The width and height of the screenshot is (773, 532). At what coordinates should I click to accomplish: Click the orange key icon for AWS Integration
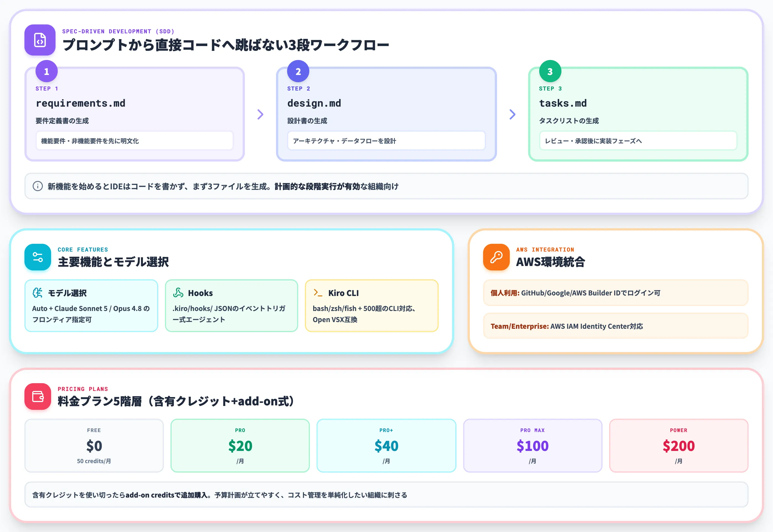(496, 257)
